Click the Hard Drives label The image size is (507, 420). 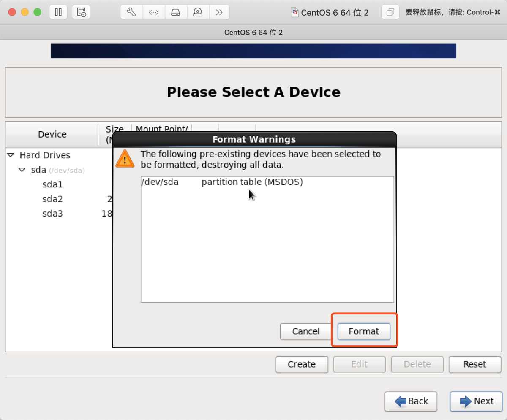[45, 155]
